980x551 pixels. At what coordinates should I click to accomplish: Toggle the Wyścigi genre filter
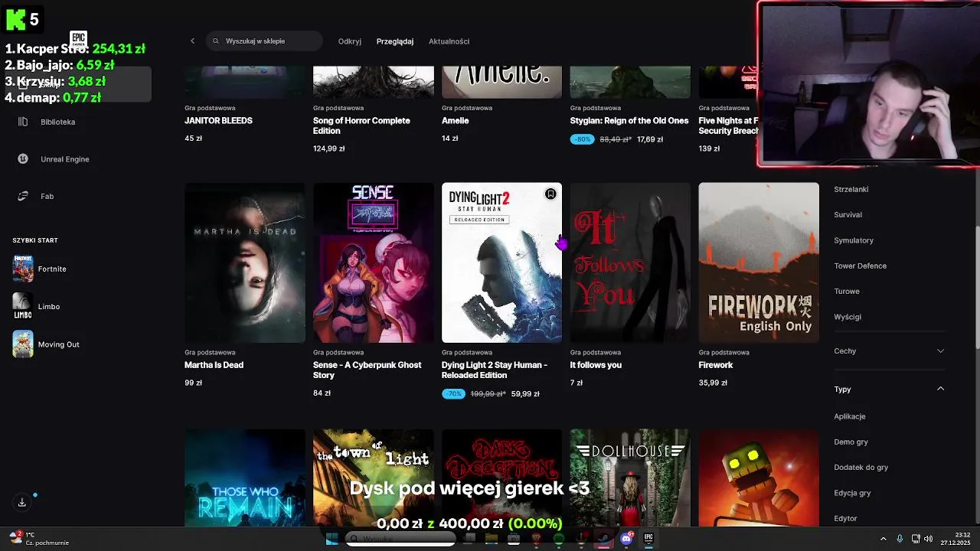(x=848, y=317)
